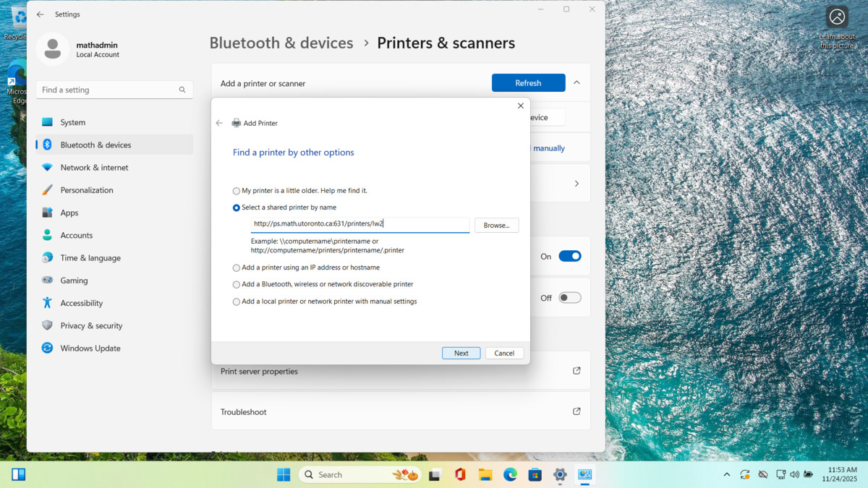Click the Troubleshoot external link icon

point(576,411)
